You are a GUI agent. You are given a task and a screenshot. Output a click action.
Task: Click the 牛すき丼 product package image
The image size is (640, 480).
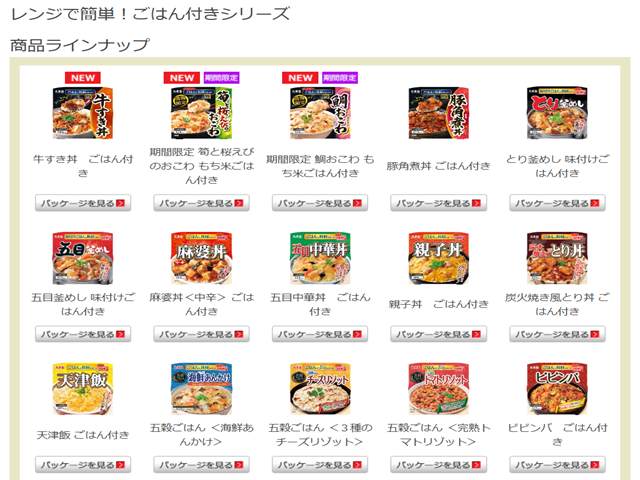coord(83,113)
